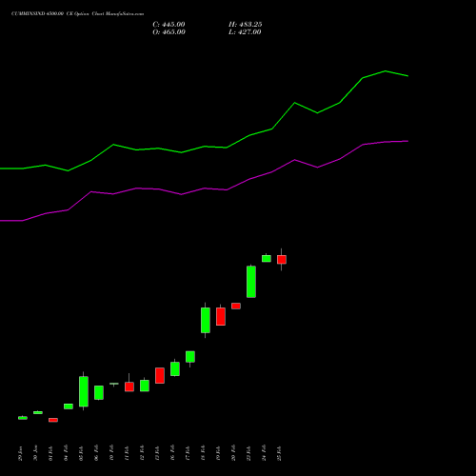Click the green candle for 18 Feb
The width and height of the screenshot is (476, 476).
(x=206, y=320)
